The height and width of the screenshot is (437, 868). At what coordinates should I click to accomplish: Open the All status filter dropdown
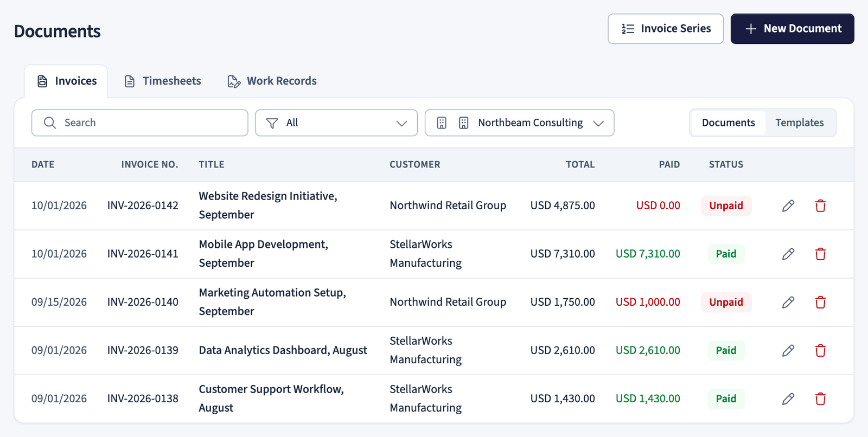tap(336, 123)
